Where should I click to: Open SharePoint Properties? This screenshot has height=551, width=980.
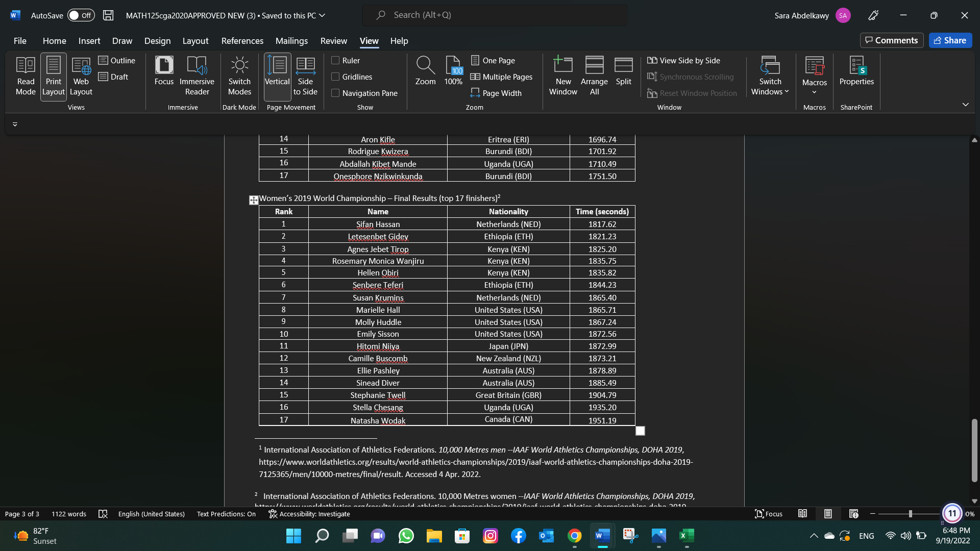tap(856, 71)
